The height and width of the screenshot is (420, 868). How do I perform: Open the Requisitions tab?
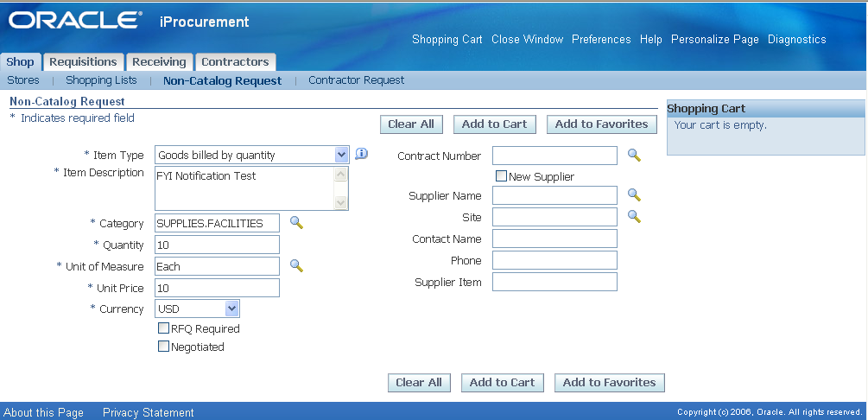83,61
